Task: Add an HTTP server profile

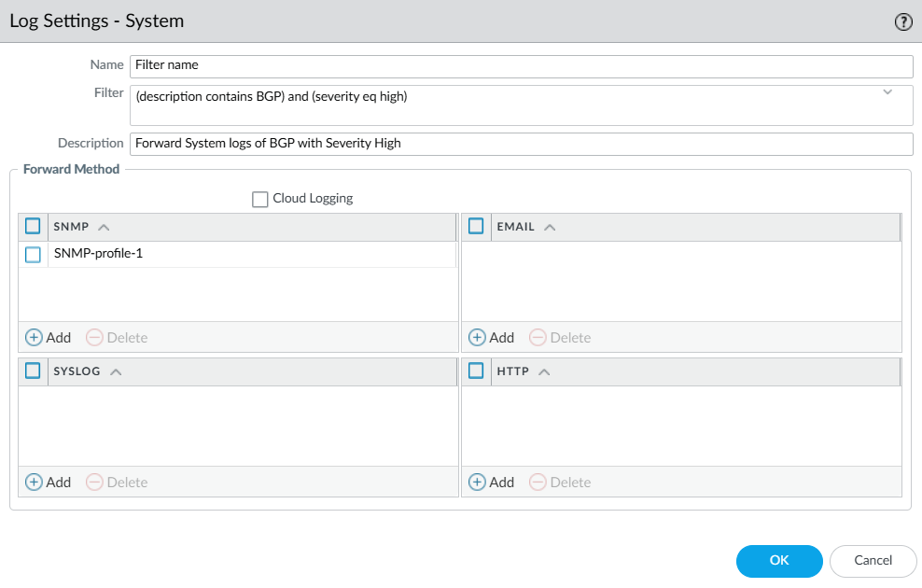Action: 492,482
